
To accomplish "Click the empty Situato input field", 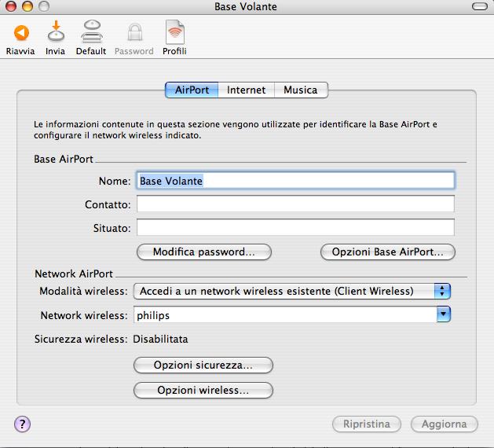I will coord(295,227).
